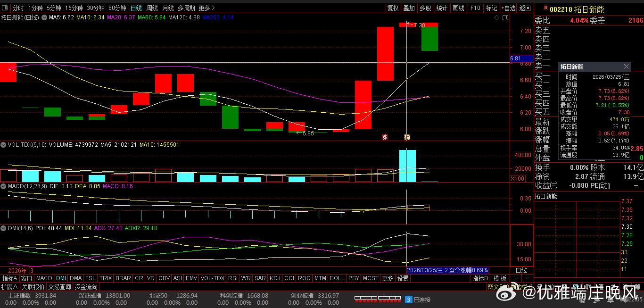Switch to 5分钟 period

click(x=54, y=8)
